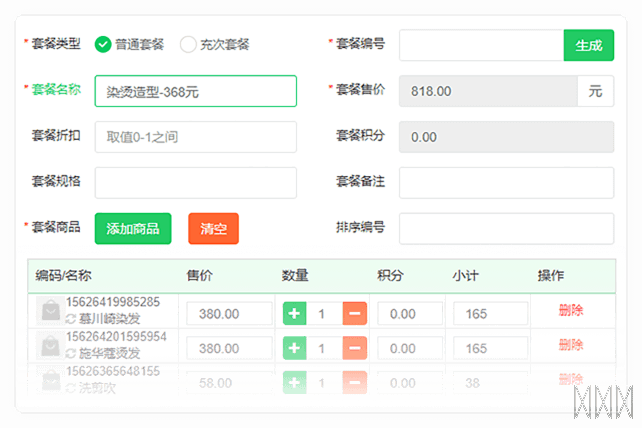Increase quantity for 洗剪吹 with plus icon
Image resolution: width=642 pixels, height=428 pixels.
point(294,383)
